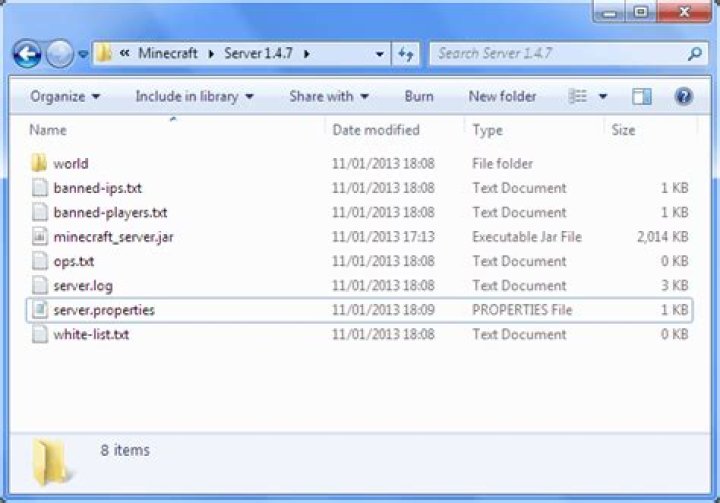Viewport: 720px width, 503px height.
Task: Maximize the Explorer window
Action: click(641, 11)
